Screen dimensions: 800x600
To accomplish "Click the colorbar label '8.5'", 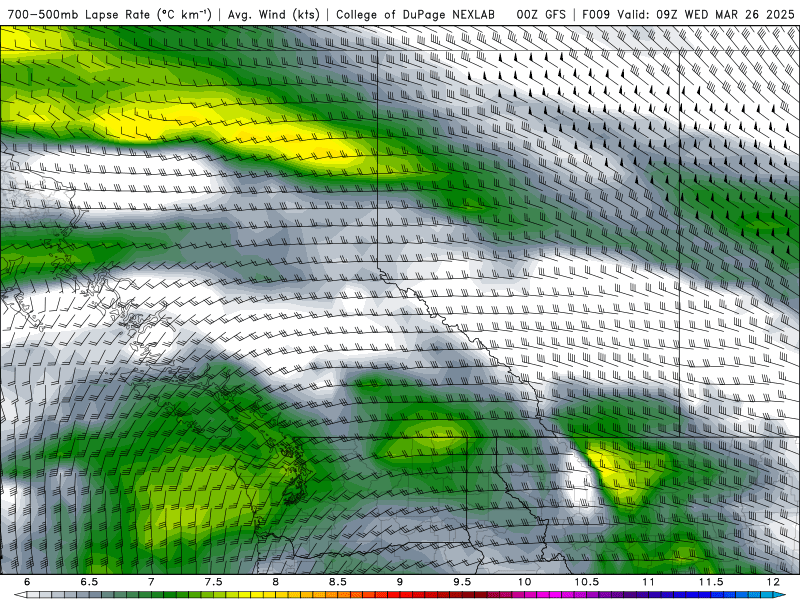I will [338, 582].
